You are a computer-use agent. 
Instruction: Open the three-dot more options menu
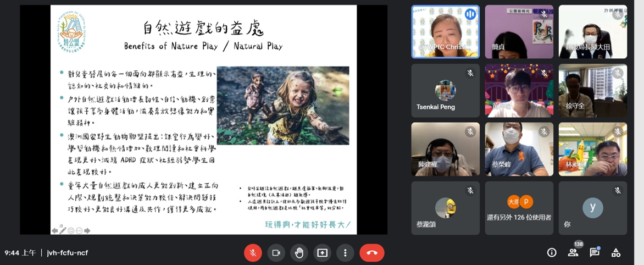click(x=345, y=253)
